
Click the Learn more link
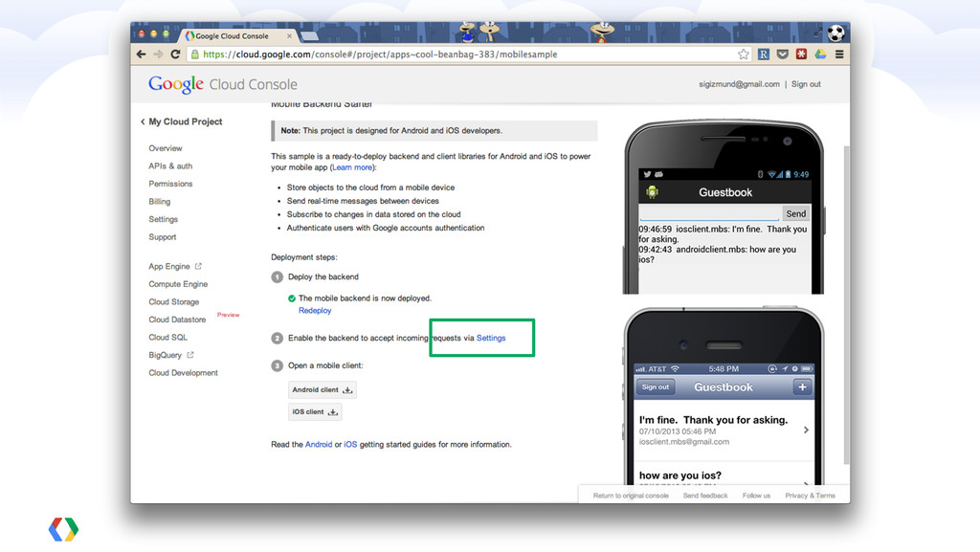tap(352, 167)
